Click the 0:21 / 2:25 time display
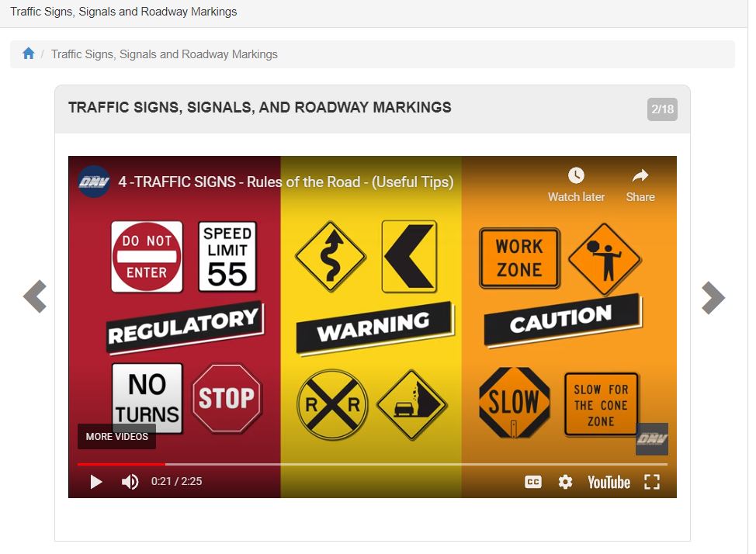This screenshot has width=756, height=554. pyautogui.click(x=176, y=481)
